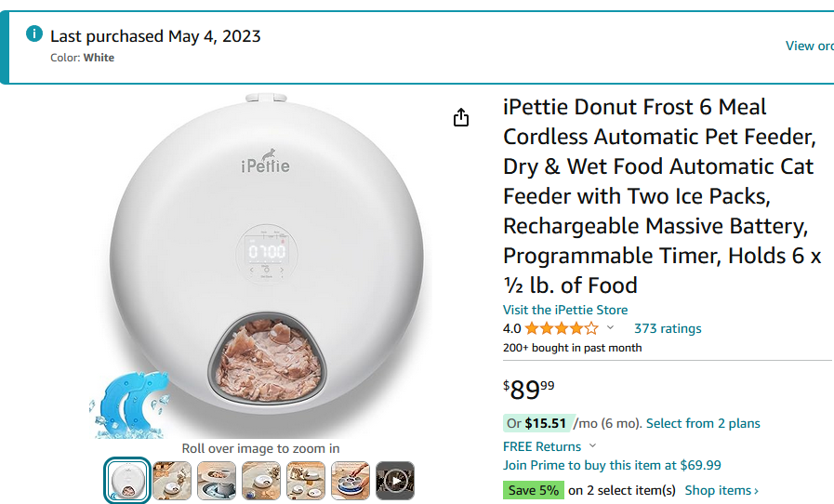Click the View order link
Screen dimensions: 834x504
809,46
